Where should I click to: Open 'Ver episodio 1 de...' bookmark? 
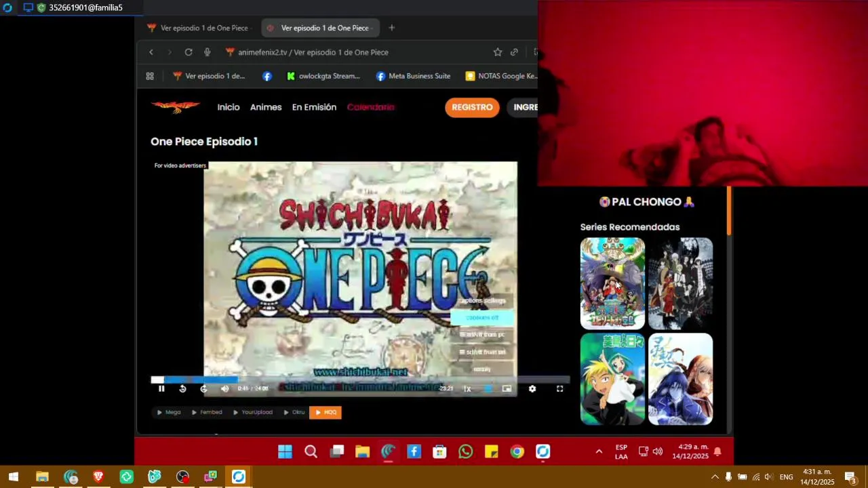(209, 76)
